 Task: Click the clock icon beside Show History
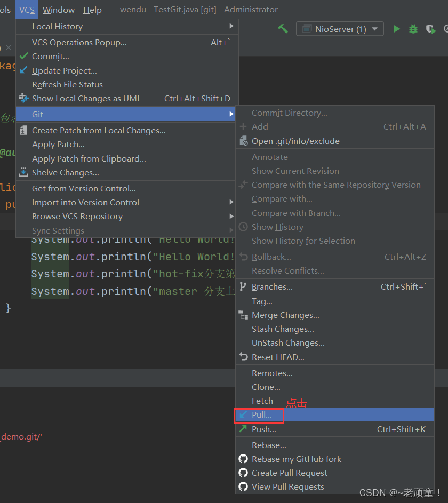click(x=243, y=227)
